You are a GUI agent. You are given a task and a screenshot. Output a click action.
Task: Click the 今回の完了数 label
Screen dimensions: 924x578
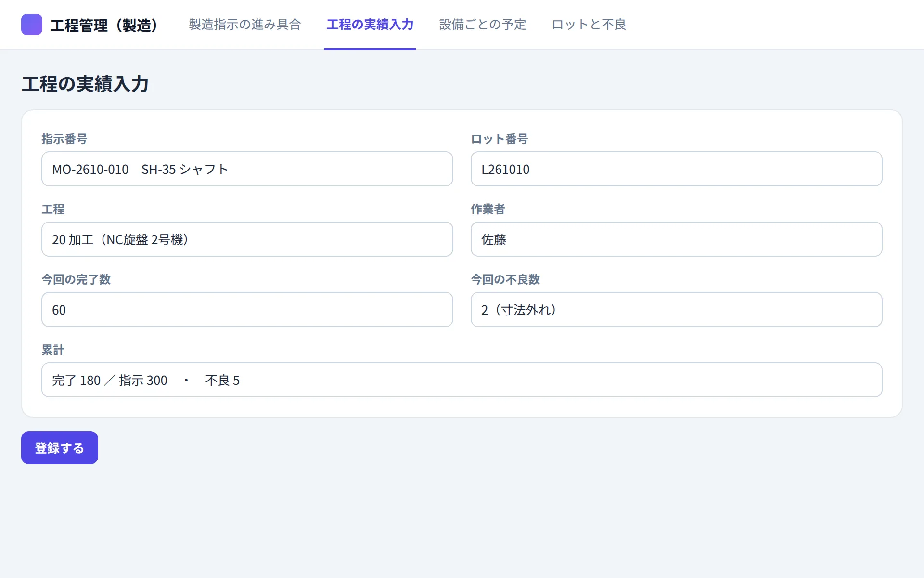click(x=76, y=279)
